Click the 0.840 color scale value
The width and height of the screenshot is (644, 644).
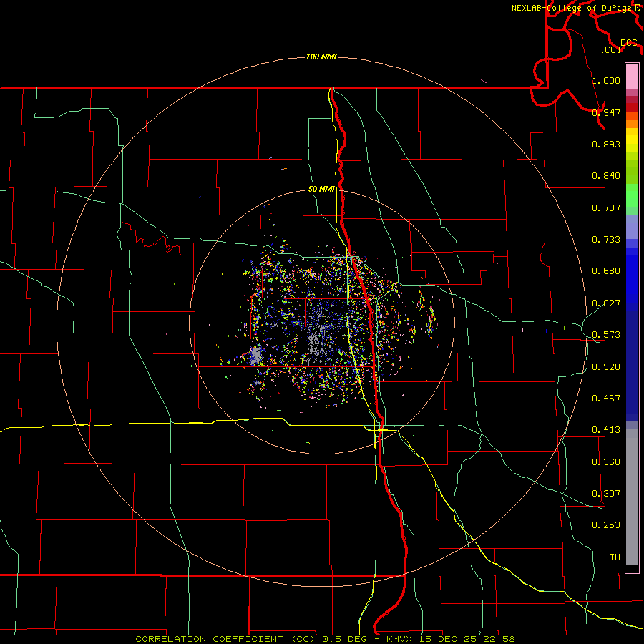(606, 175)
